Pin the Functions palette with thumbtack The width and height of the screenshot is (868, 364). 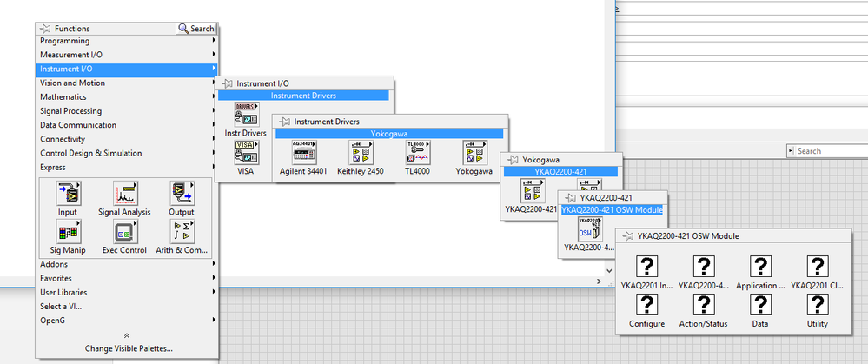pos(45,29)
